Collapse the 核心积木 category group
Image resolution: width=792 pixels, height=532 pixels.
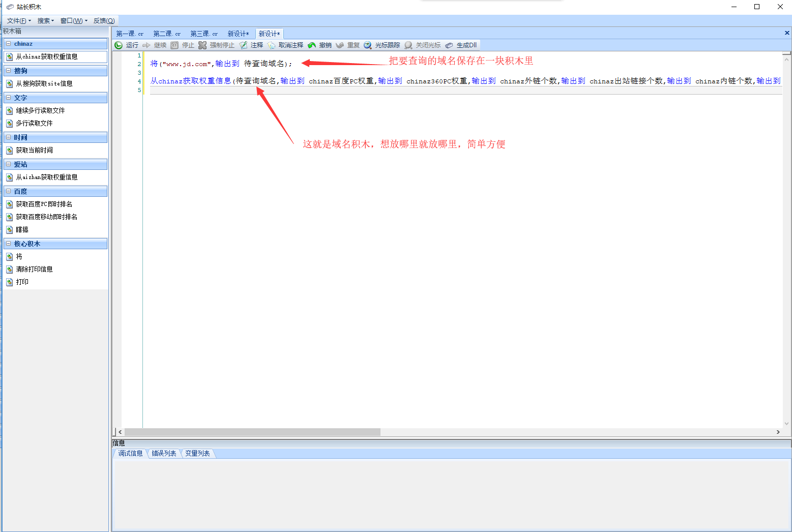tap(9, 244)
